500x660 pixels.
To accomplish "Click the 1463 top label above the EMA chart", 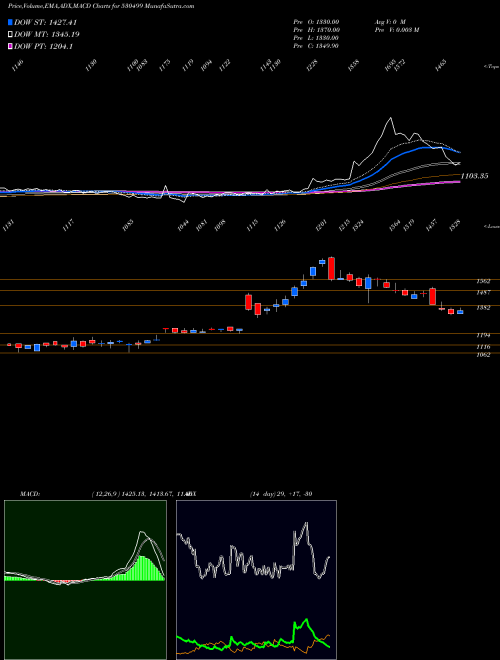I will pyautogui.click(x=441, y=65).
